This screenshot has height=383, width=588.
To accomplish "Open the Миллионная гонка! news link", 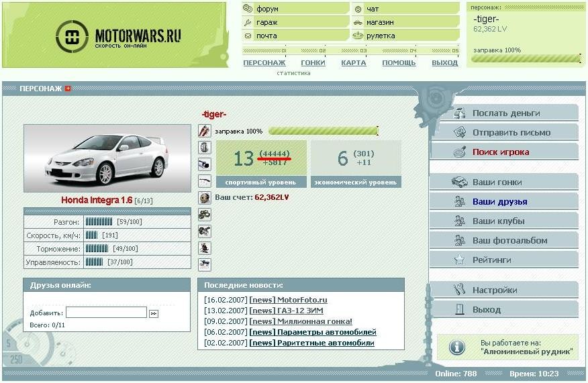I will (x=301, y=321).
